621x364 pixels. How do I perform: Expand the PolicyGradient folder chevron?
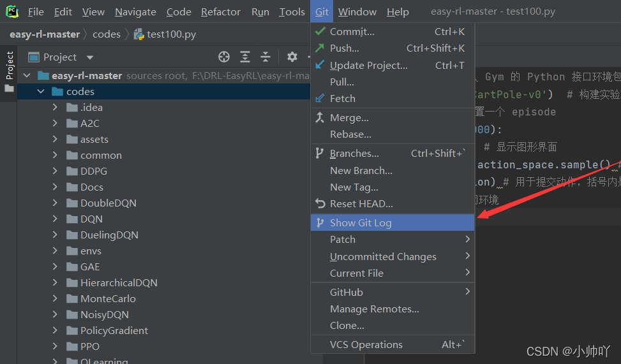click(x=55, y=330)
